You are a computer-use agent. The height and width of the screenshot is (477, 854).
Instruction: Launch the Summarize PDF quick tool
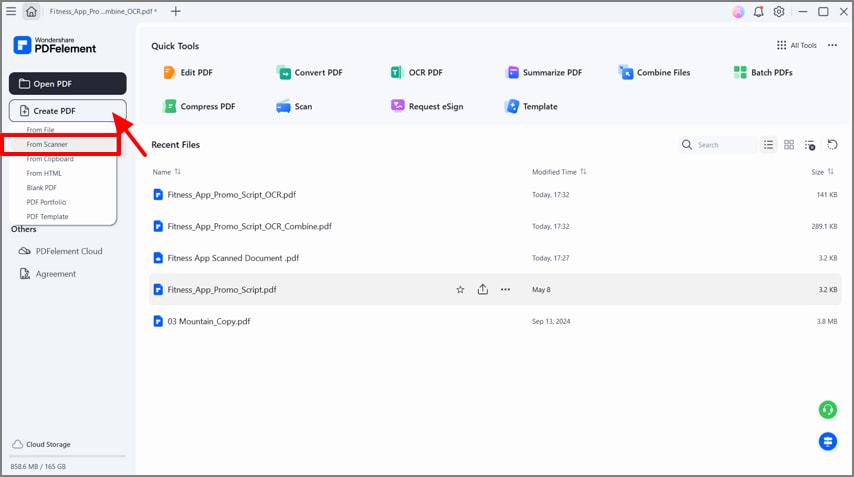point(544,72)
